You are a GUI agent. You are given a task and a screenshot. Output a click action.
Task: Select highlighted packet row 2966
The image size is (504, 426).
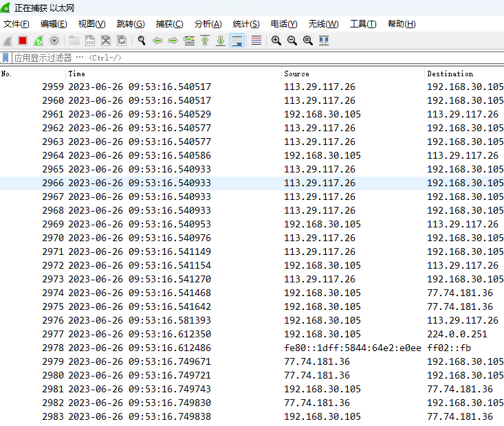[252, 183]
